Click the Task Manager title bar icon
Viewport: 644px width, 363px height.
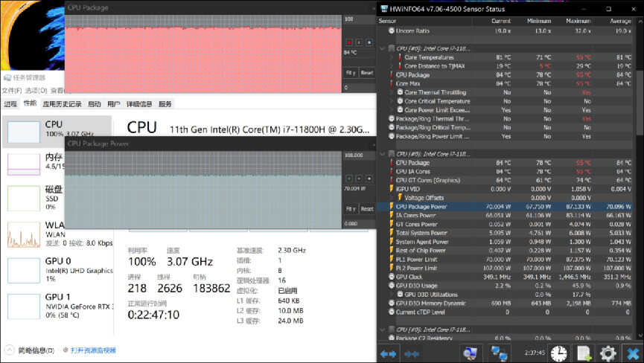[7, 77]
